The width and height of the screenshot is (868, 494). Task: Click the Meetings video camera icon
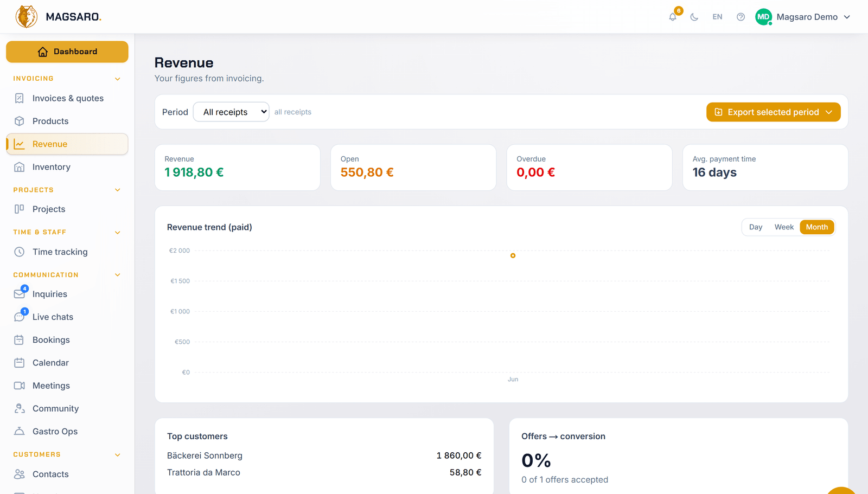pos(20,386)
